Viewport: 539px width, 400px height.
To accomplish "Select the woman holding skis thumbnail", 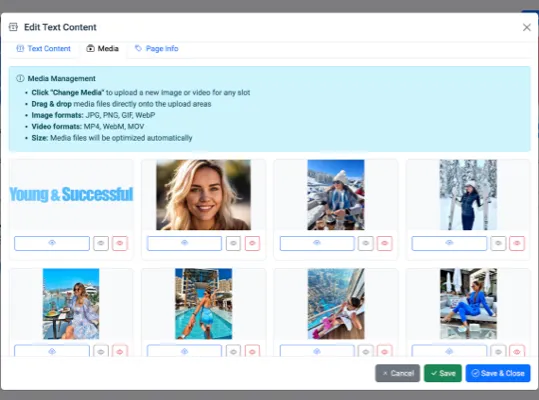I will point(468,195).
